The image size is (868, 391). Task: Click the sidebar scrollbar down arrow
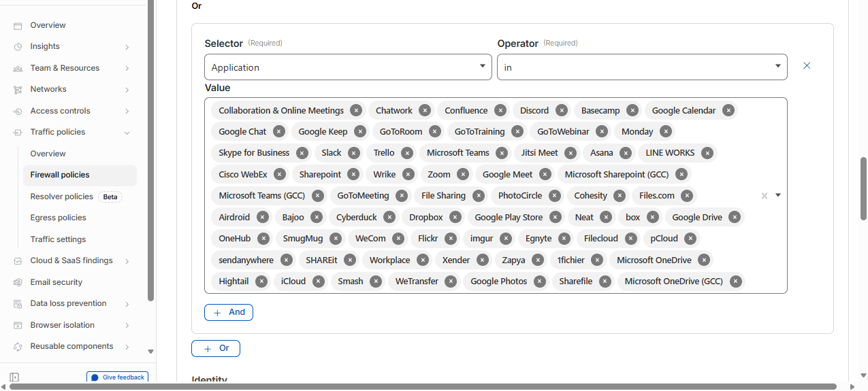tap(151, 352)
